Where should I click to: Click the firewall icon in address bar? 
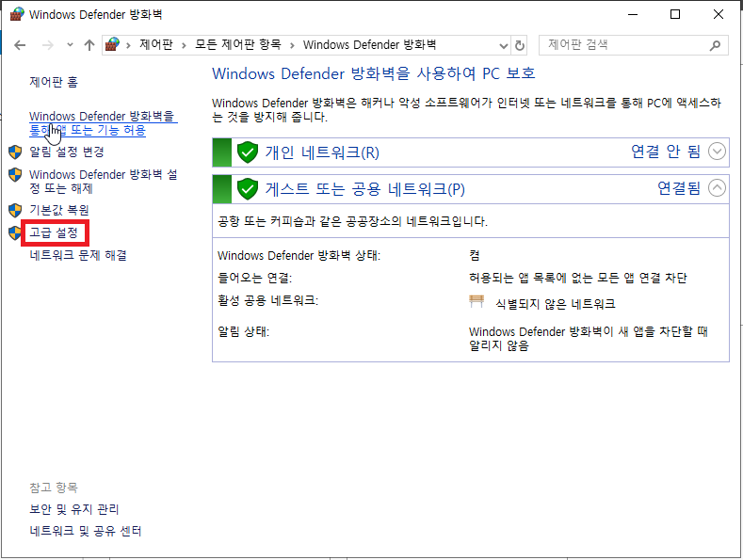point(112,44)
